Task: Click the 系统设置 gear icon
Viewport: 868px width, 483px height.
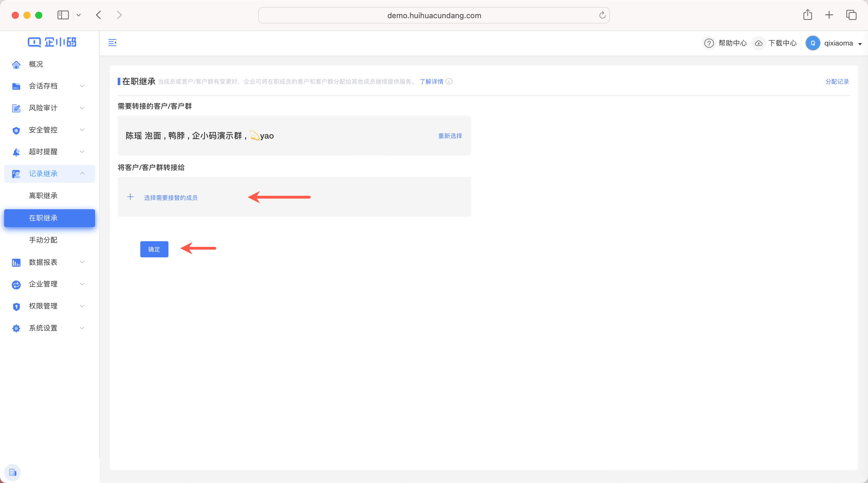Action: (x=16, y=328)
